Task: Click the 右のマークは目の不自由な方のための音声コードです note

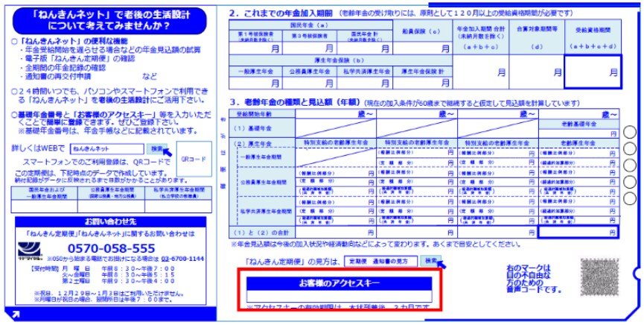Action: (535, 279)
